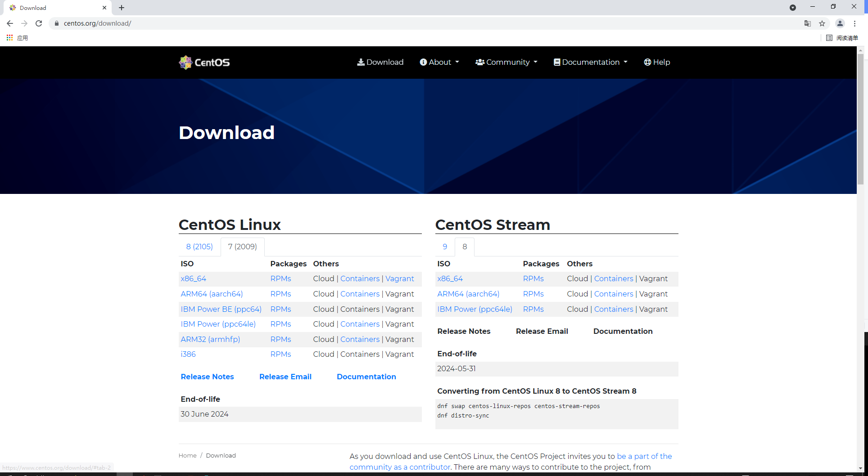Click the scrollbar down arrow
This screenshot has width=868, height=476.
click(x=860, y=468)
